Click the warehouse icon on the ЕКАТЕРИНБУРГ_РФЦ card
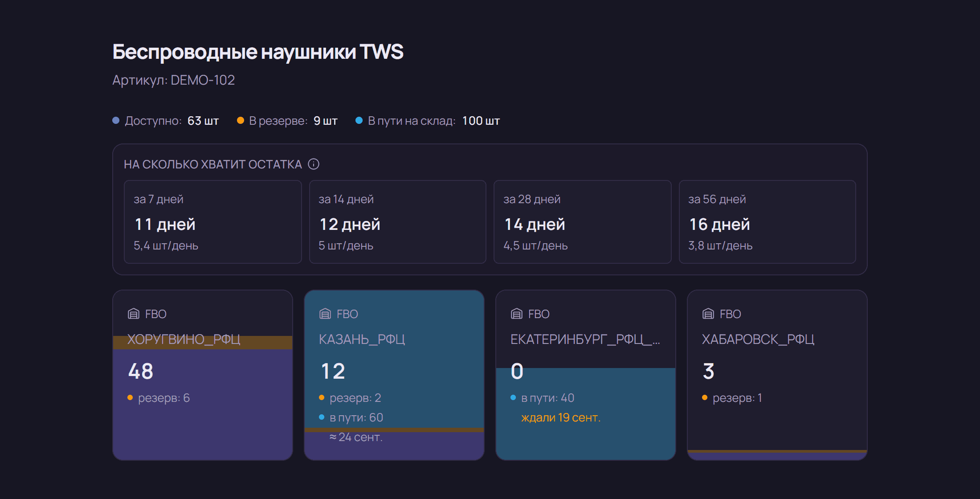Viewport: 980px width, 499px height. coord(517,314)
